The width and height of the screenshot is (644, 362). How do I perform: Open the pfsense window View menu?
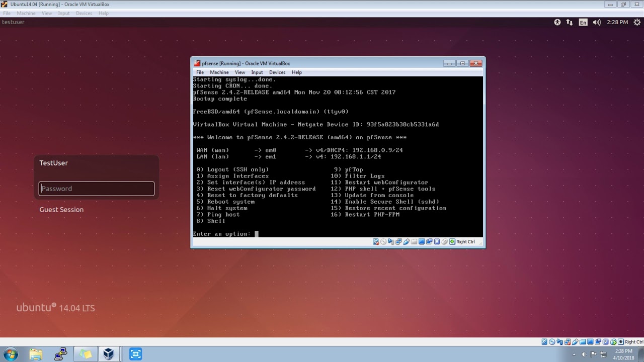click(240, 72)
